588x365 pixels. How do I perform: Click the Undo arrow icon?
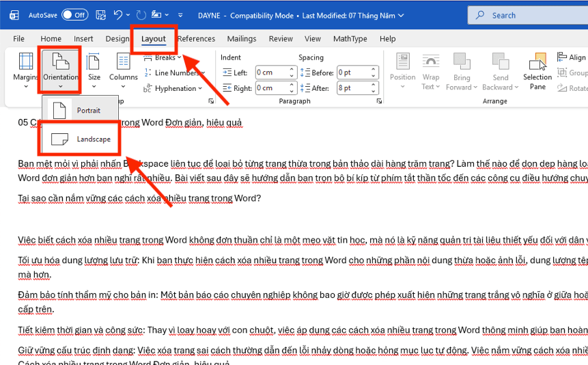pos(117,15)
